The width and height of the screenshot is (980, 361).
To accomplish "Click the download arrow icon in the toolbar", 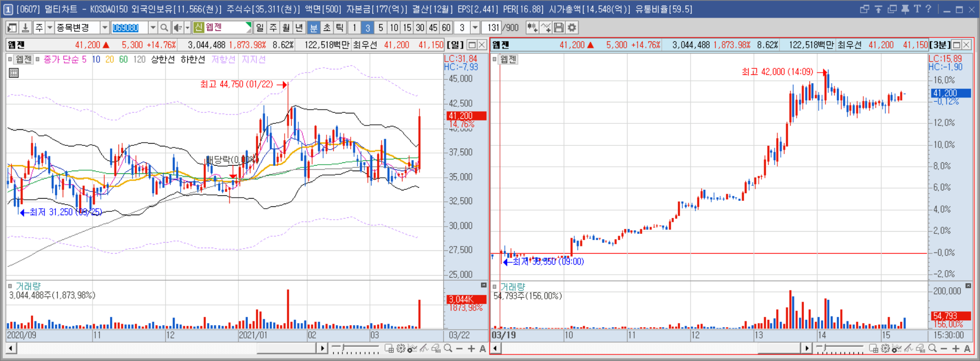I will coord(25,28).
